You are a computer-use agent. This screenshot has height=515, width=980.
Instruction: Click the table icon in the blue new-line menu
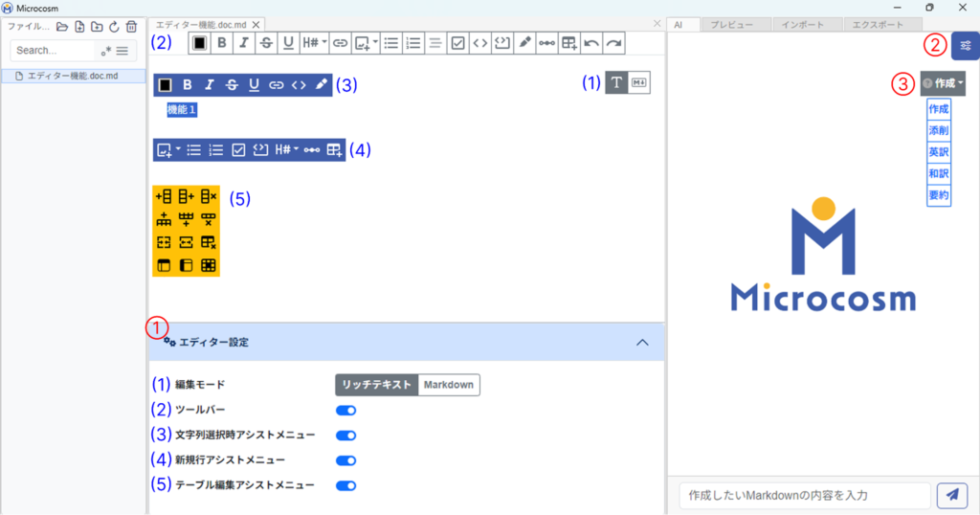334,150
